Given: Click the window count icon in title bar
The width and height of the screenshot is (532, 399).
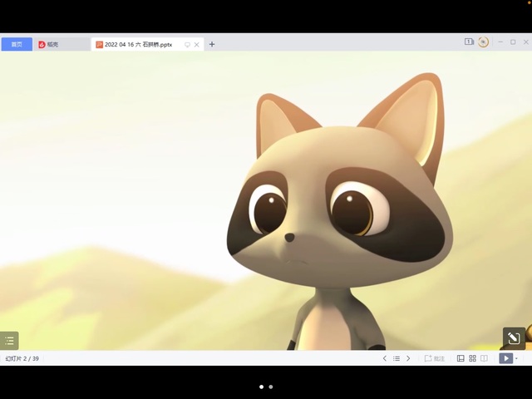Looking at the screenshot, I should [x=469, y=42].
